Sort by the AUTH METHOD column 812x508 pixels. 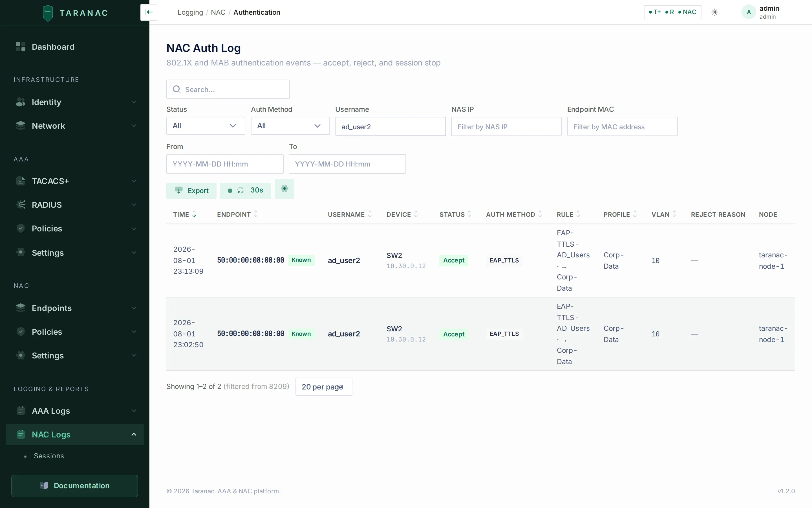514,214
